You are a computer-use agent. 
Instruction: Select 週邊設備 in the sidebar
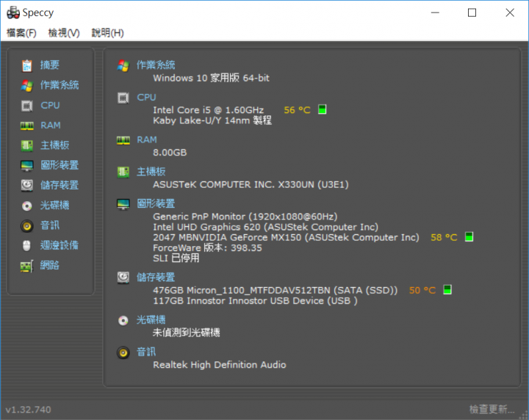60,245
